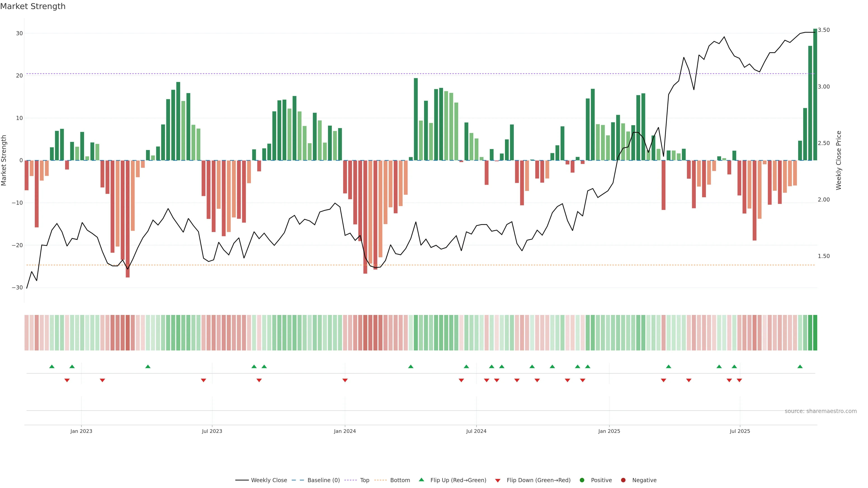Screen dimensions: 868x488
Task: Click the source: sharemaestro.com text
Action: (x=821, y=411)
